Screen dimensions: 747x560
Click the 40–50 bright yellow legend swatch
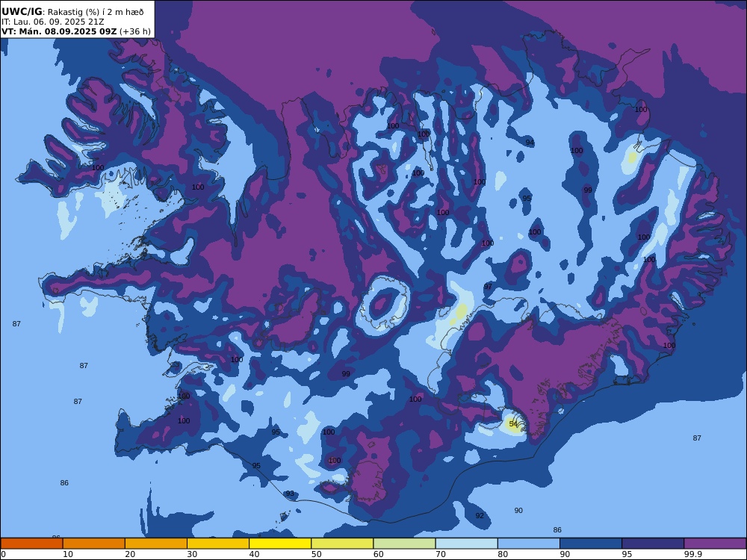click(280, 544)
